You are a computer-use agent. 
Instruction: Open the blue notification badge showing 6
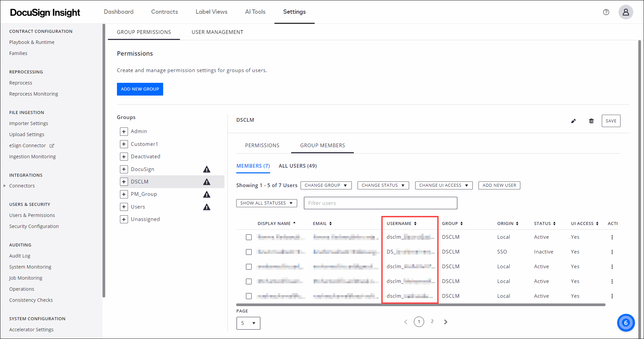pos(626,323)
